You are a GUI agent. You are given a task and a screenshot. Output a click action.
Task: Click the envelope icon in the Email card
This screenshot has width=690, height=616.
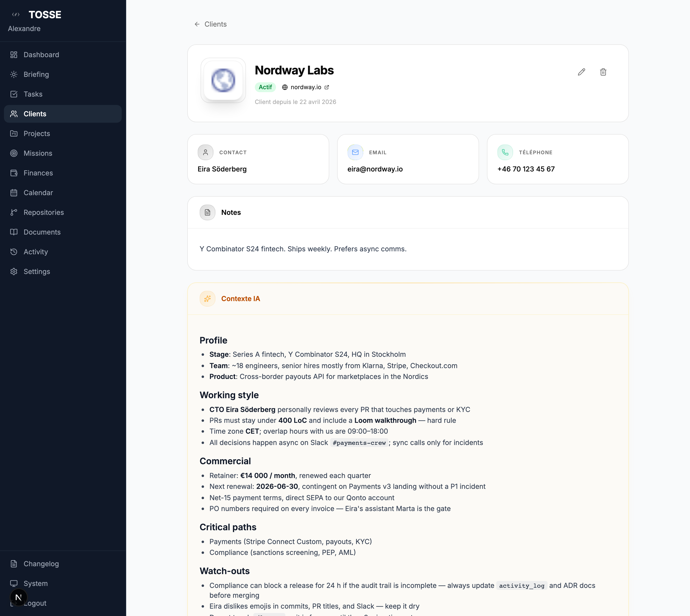tap(355, 152)
